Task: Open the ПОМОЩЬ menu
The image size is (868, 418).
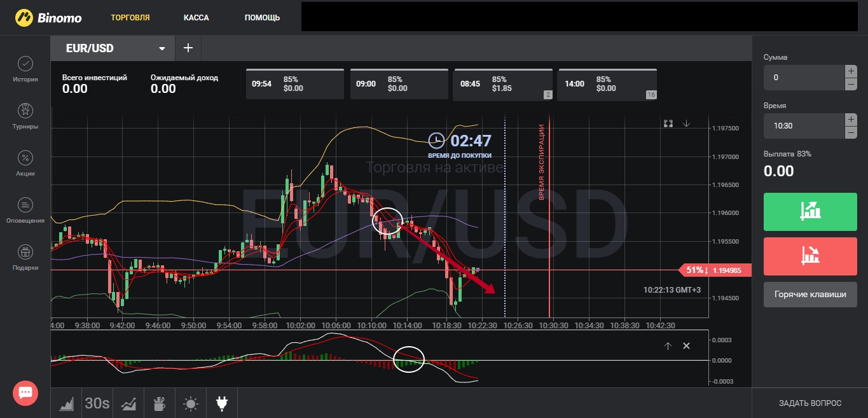Action: pos(262,18)
